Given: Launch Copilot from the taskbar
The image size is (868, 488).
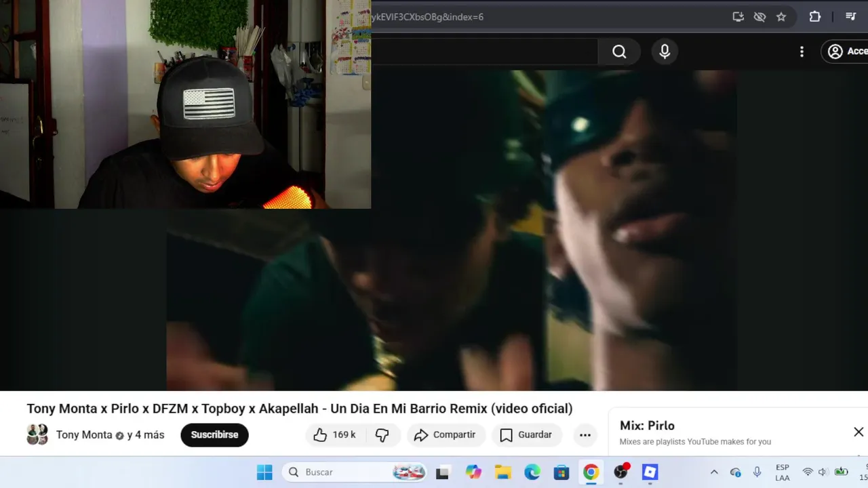Looking at the screenshot, I should [473, 472].
